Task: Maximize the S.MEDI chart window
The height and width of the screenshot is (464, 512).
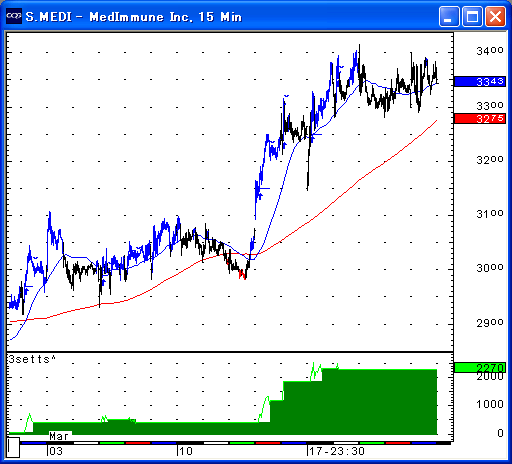Action: [x=472, y=16]
